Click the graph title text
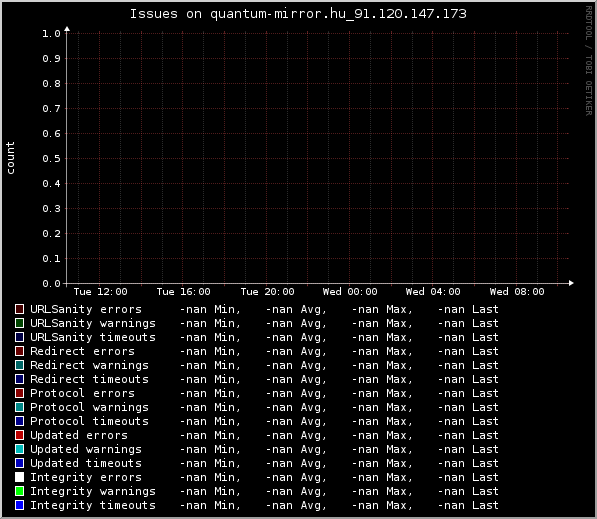This screenshot has width=597, height=519. pos(298,14)
